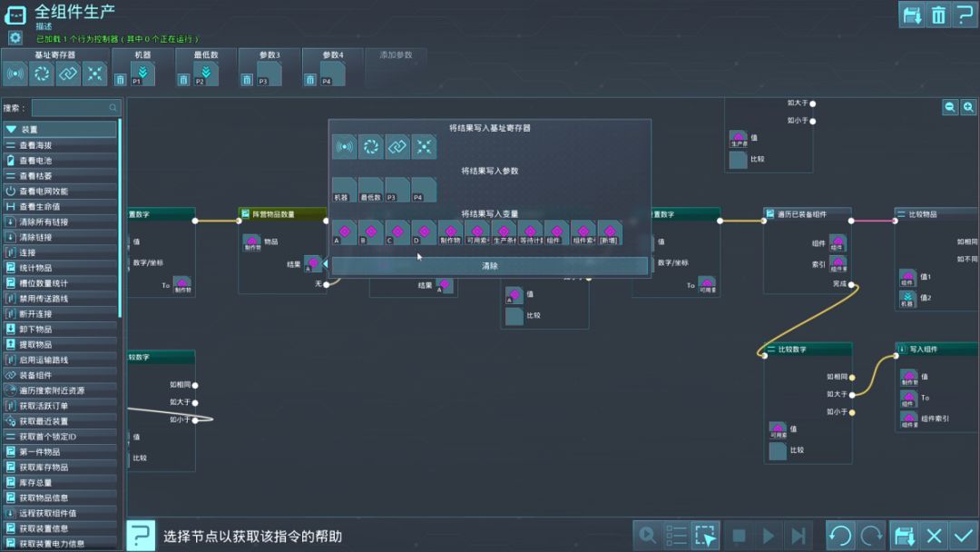Select 查看生命值 instruction in the list
The width and height of the screenshot is (980, 552).
point(60,206)
